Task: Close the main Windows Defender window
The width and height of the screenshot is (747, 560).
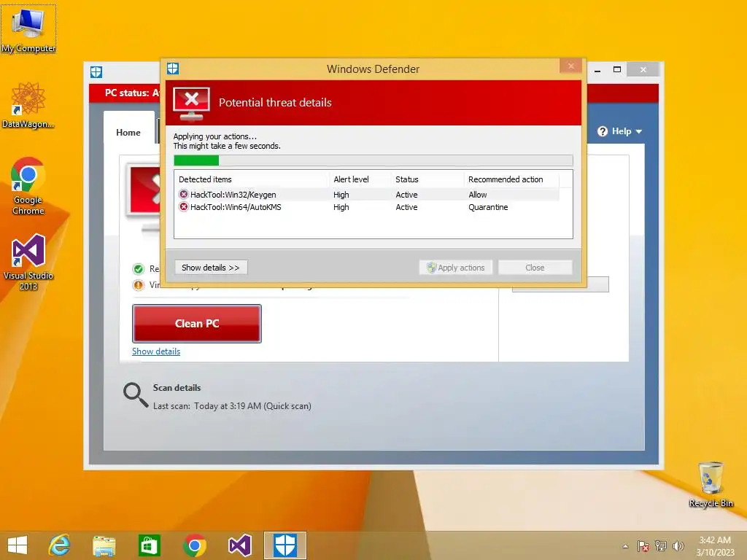Action: point(643,69)
